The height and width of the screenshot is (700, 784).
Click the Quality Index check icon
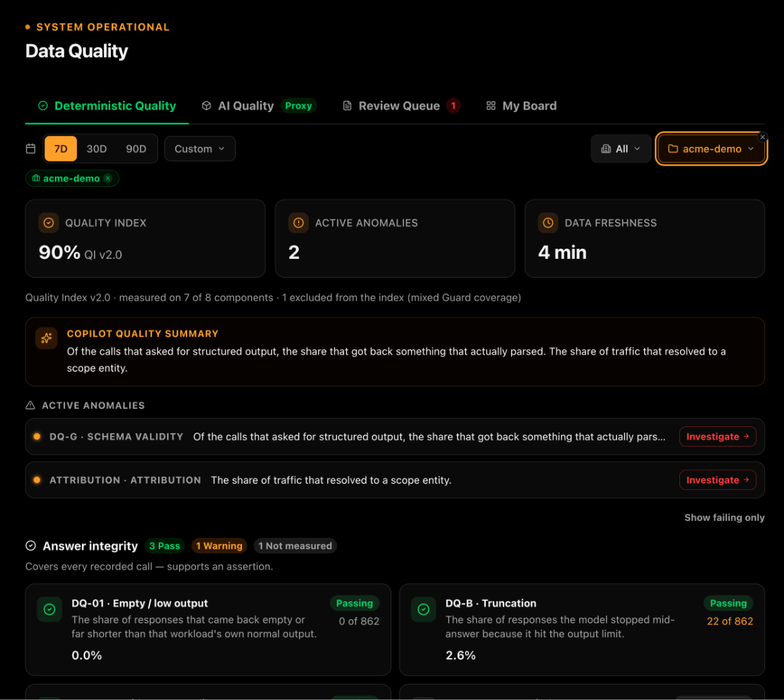coord(49,223)
